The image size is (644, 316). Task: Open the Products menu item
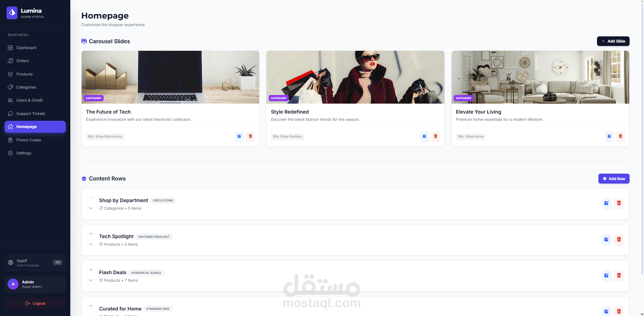35,74
